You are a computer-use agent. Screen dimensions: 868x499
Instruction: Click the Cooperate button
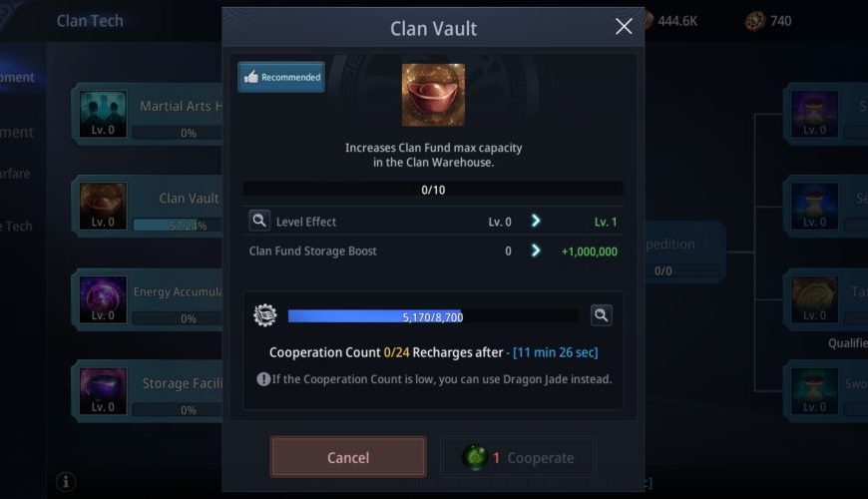(x=519, y=457)
